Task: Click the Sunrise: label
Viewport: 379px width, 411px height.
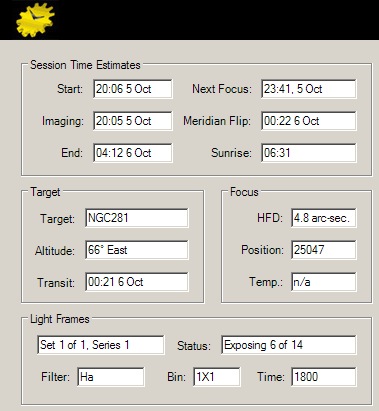Action: 231,153
